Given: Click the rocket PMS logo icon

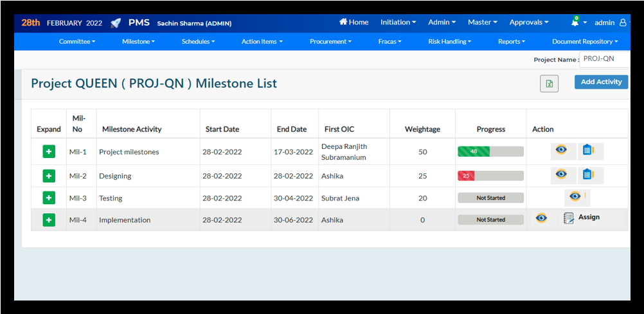Looking at the screenshot, I should 116,23.
